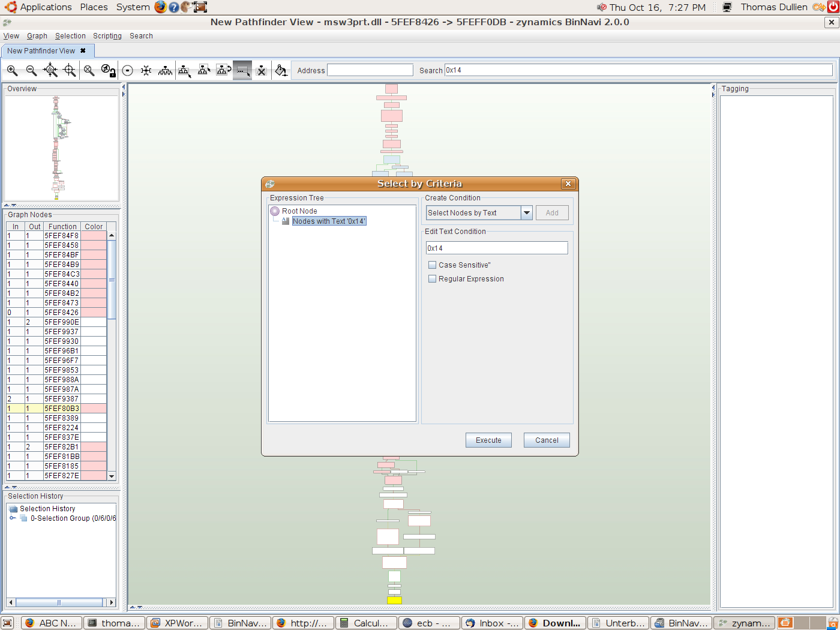Screen dimensions: 840x630
Task: Apply hierarchical layout from toolbar
Action: click(x=165, y=70)
